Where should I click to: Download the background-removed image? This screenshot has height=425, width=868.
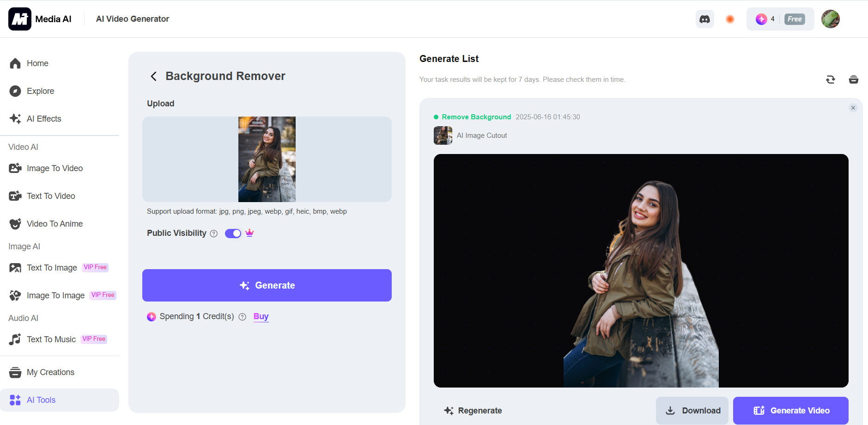coord(692,410)
